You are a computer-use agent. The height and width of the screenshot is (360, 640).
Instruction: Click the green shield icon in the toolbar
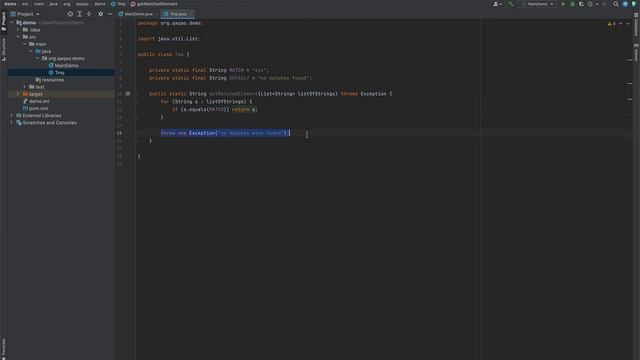pyautogui.click(x=634, y=4)
